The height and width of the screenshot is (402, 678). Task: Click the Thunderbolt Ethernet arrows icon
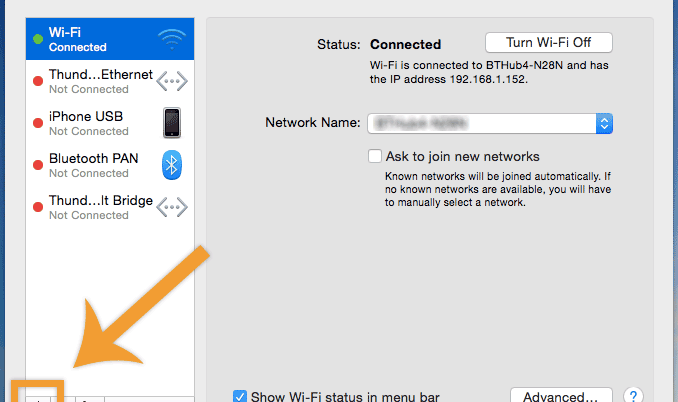[172, 81]
